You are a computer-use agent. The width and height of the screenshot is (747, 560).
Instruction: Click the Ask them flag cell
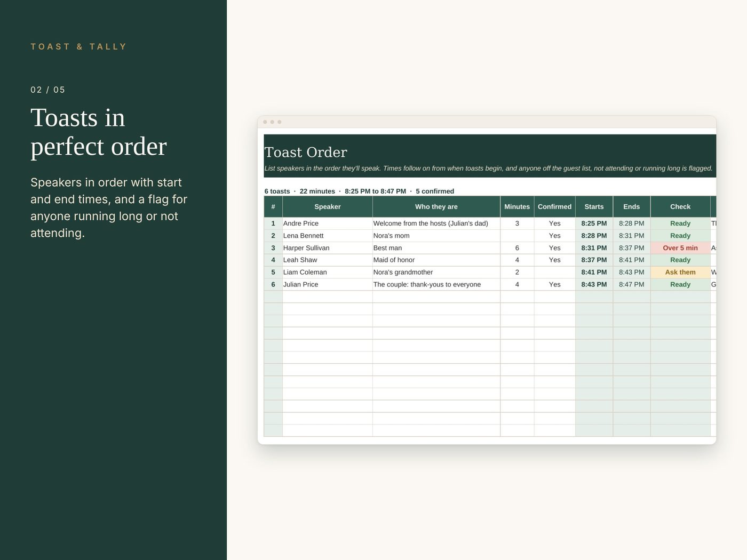[x=680, y=272]
